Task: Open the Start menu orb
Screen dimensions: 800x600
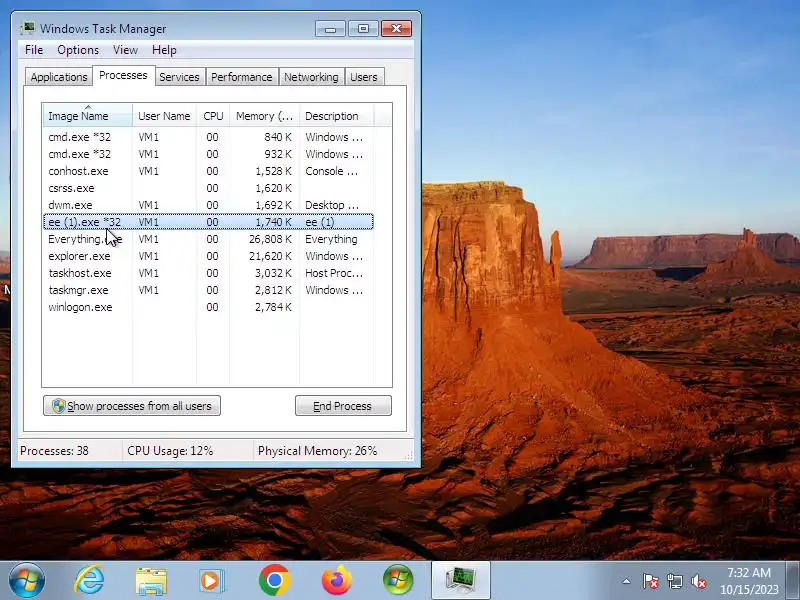Action: [27, 581]
